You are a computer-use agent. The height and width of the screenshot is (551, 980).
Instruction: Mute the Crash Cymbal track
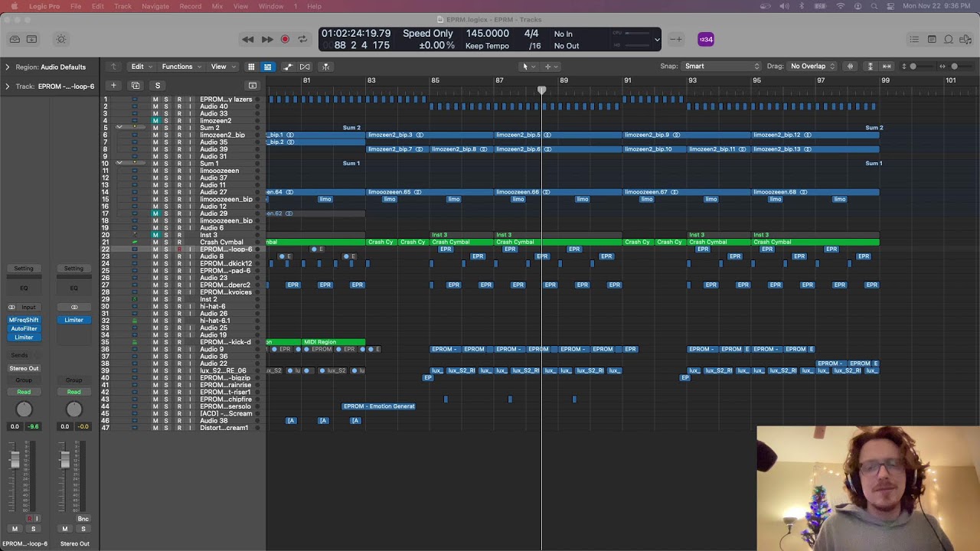click(x=155, y=242)
